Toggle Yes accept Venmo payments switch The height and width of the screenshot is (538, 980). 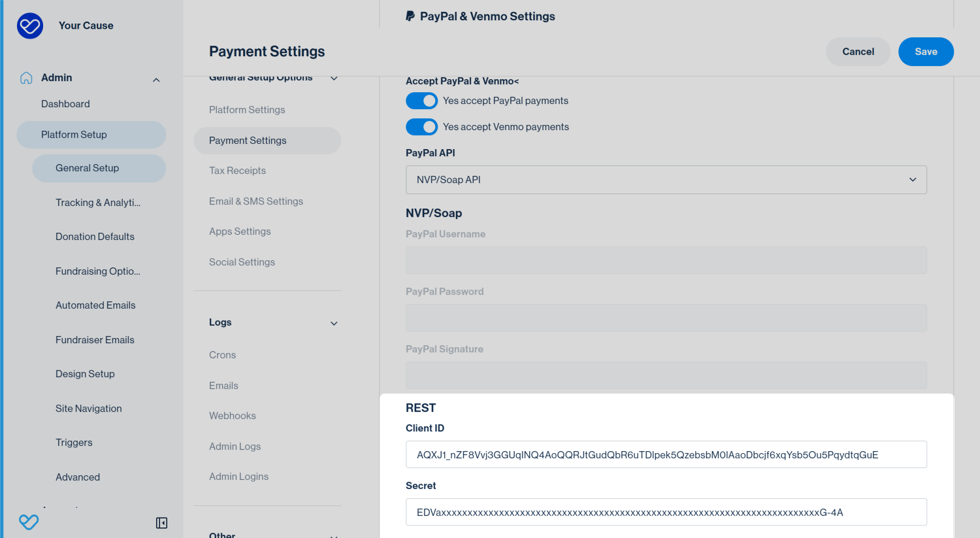pyautogui.click(x=421, y=127)
